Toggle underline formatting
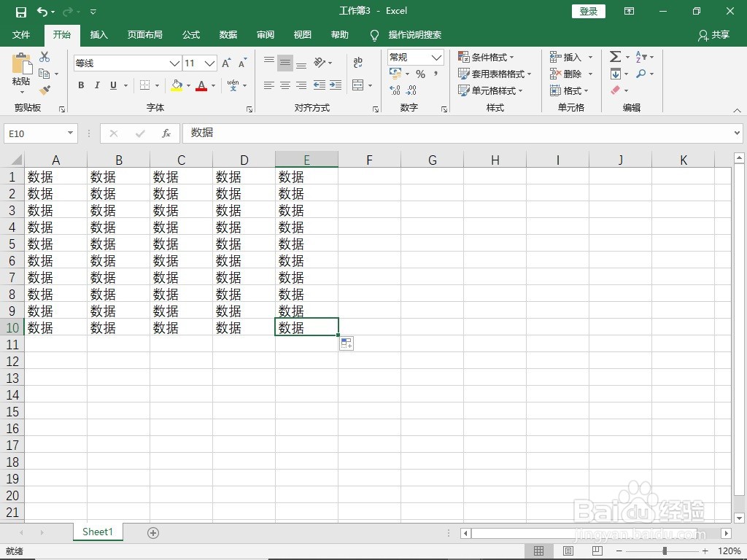Screen dimensions: 747x560 113,85
